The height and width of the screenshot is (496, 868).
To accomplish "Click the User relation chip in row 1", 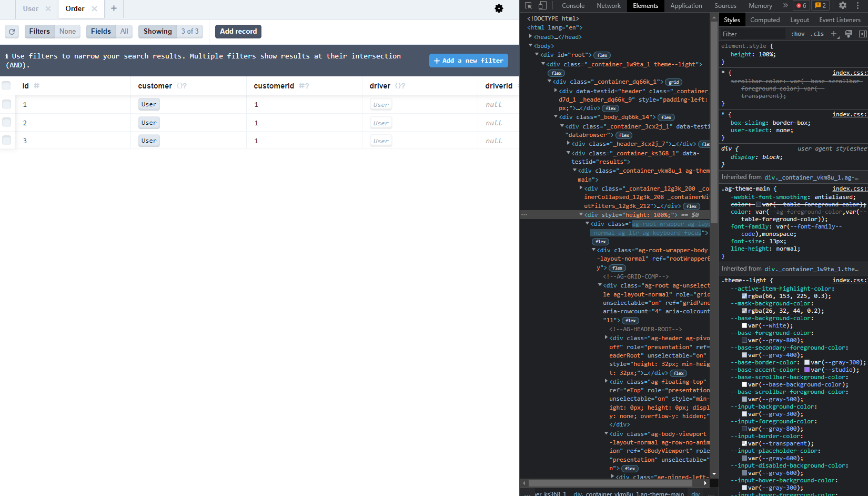I will coord(149,104).
